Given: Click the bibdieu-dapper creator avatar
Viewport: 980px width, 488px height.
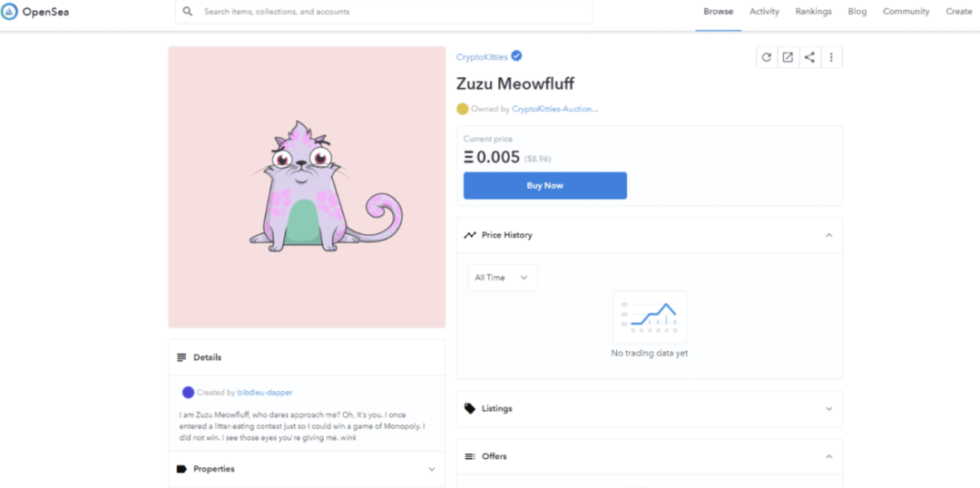Looking at the screenshot, I should [188, 393].
